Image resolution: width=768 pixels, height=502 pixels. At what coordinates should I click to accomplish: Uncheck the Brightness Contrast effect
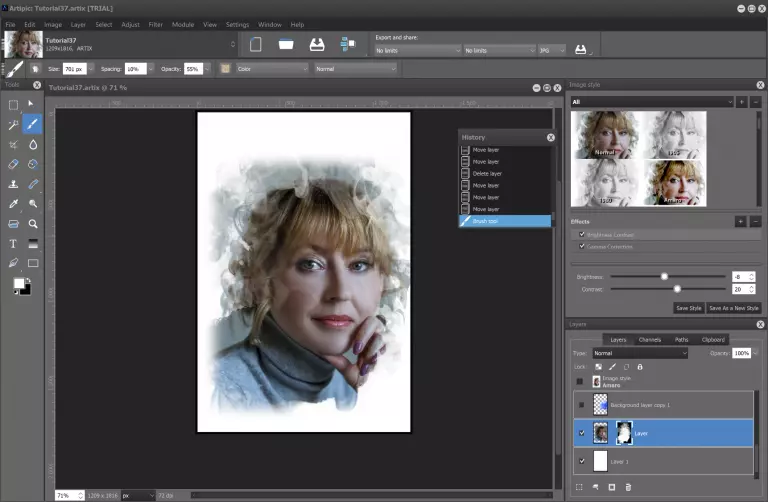coord(582,234)
